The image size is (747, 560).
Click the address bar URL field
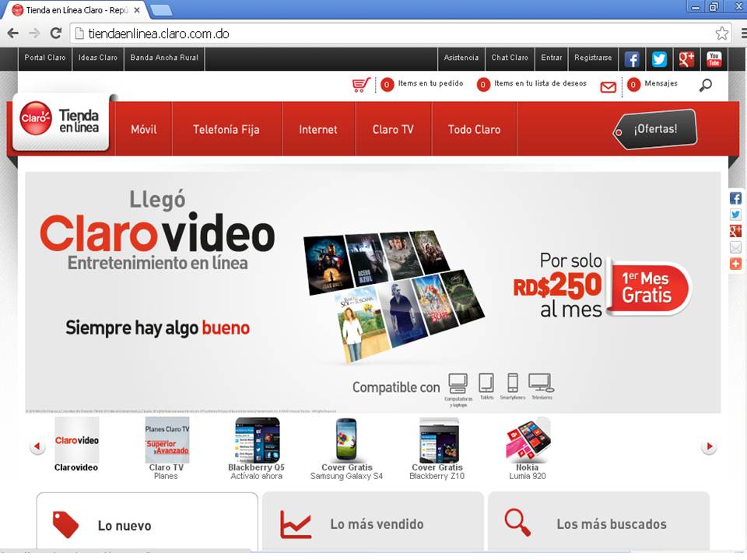(389, 33)
